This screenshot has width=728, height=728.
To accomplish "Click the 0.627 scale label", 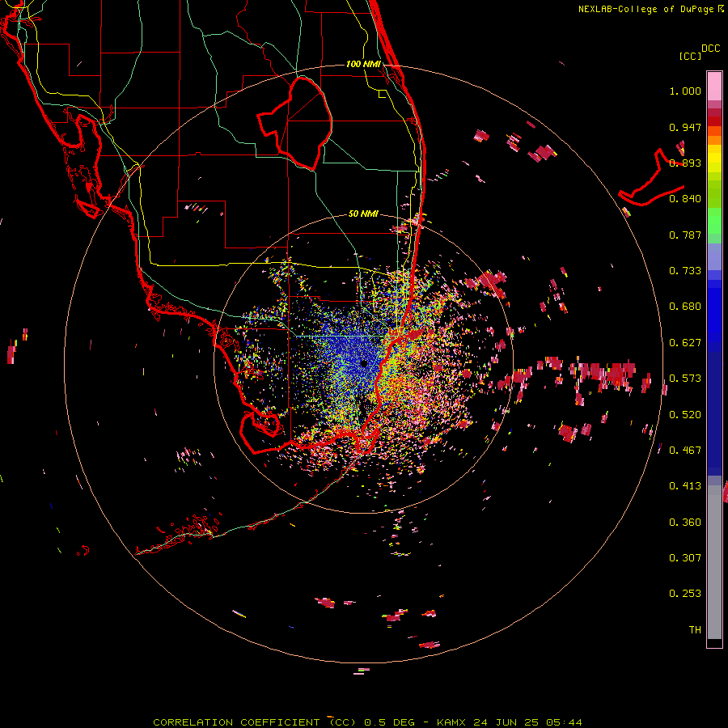I will coord(685,343).
